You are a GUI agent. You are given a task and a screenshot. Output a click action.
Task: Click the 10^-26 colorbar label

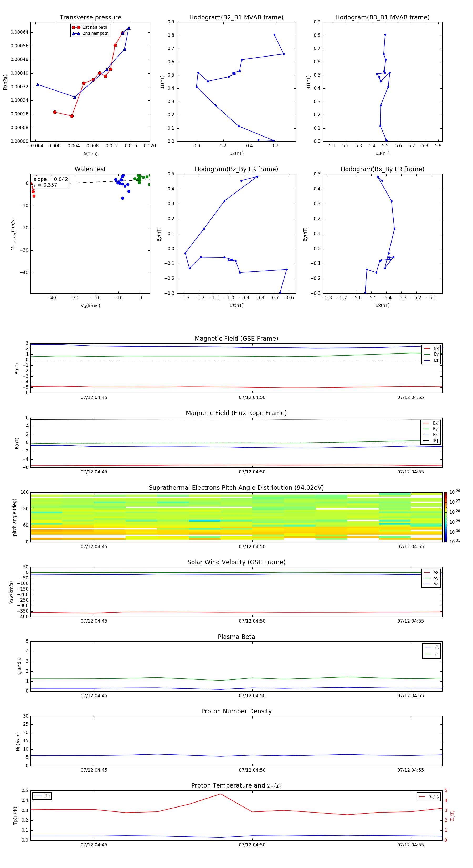pos(455,492)
